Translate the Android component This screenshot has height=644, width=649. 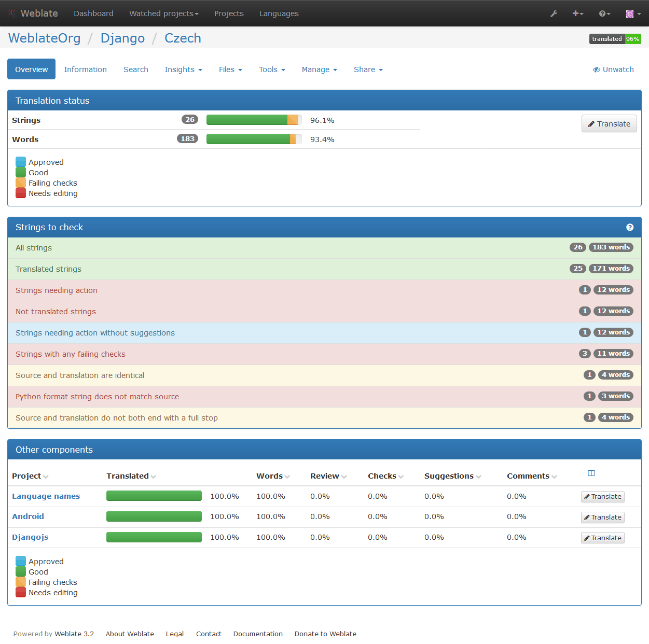(602, 517)
